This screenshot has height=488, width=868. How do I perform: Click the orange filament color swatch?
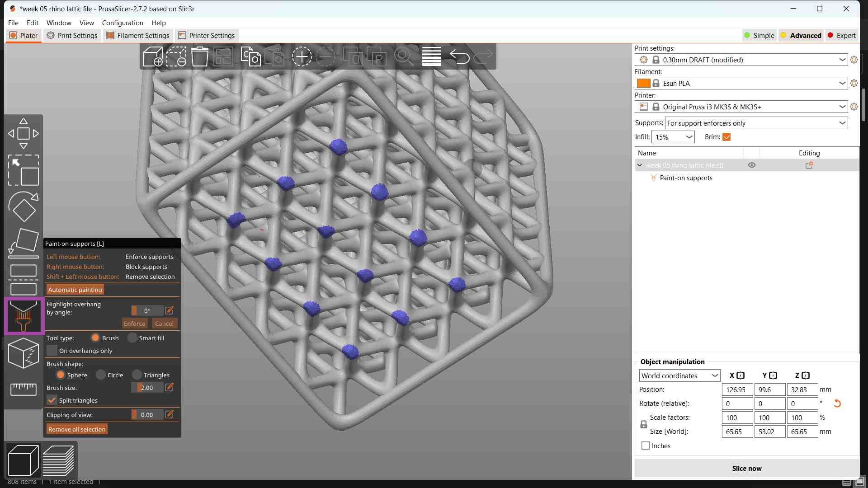point(643,84)
